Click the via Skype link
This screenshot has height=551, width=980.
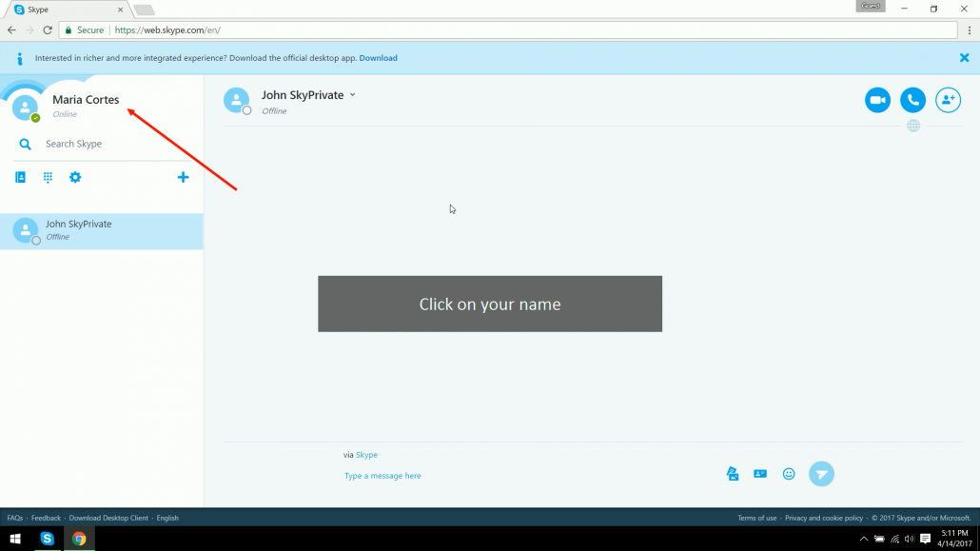pyautogui.click(x=366, y=455)
